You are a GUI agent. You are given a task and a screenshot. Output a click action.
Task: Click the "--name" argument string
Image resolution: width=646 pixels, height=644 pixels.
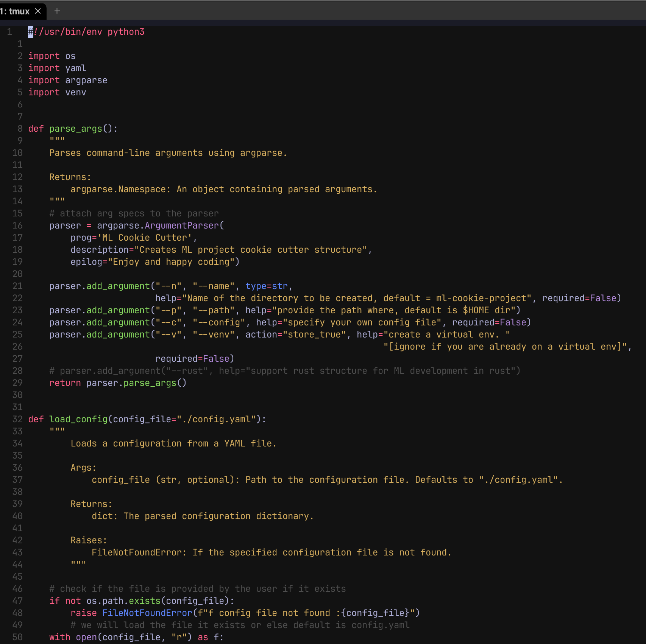(214, 286)
